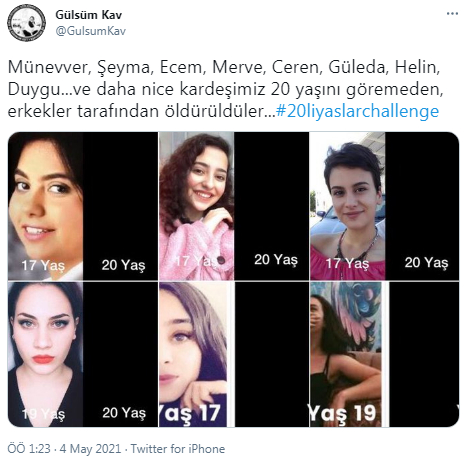
Task: Open the wing mural photo labeled Yaş 19
Action: (x=347, y=354)
